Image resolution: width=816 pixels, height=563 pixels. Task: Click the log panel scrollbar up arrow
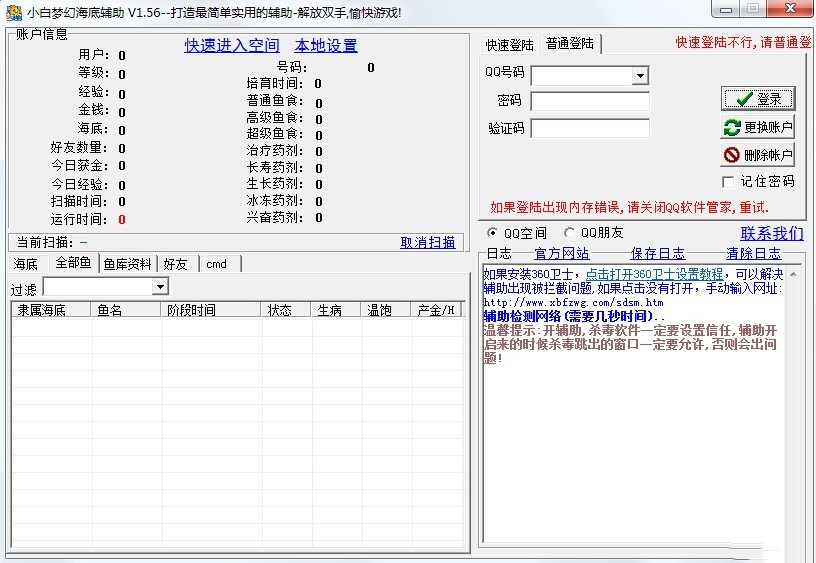tap(793, 274)
